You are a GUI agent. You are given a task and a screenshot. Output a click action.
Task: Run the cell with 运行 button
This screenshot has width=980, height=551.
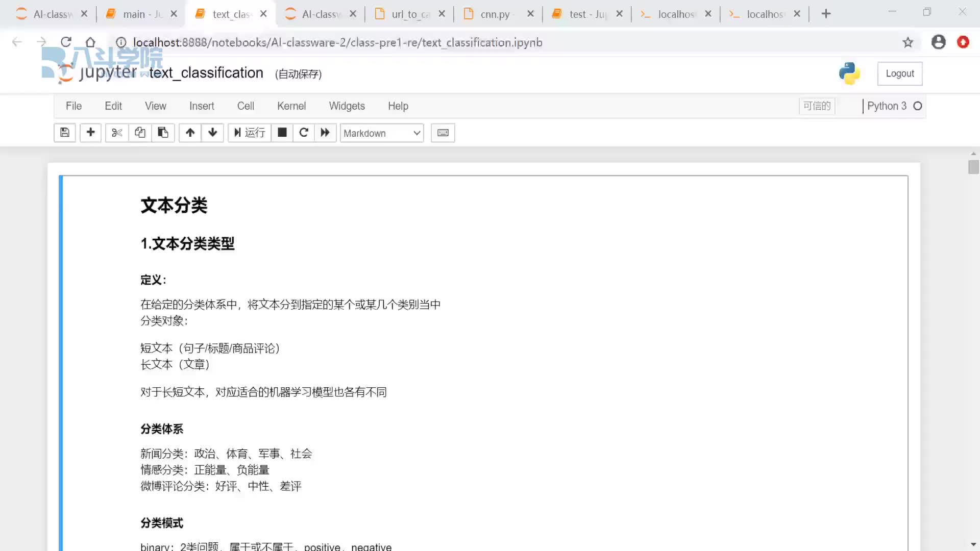tap(250, 133)
